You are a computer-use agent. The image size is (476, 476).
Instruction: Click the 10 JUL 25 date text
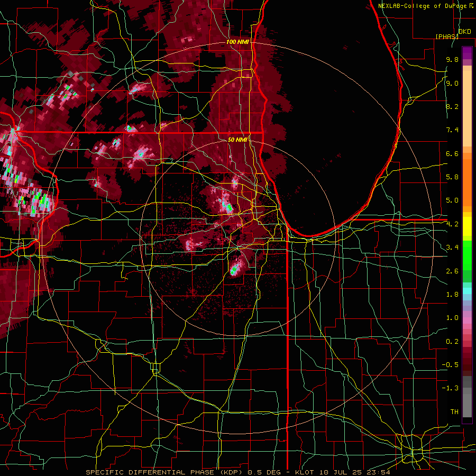(340, 472)
